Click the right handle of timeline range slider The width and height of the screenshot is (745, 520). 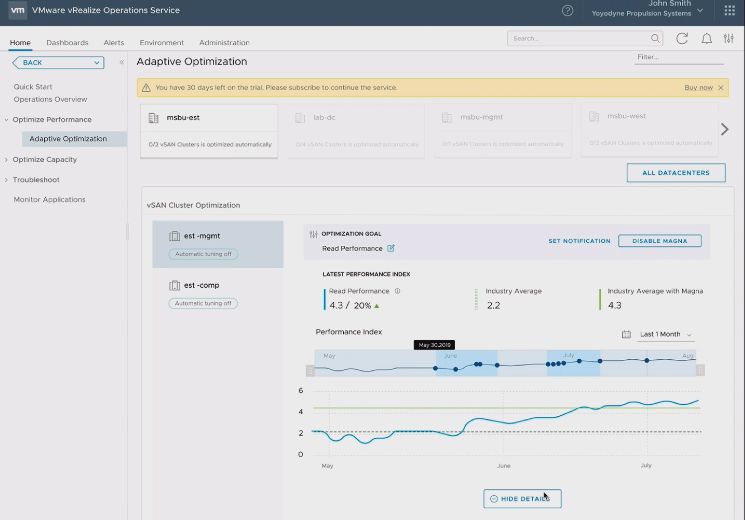(x=700, y=370)
